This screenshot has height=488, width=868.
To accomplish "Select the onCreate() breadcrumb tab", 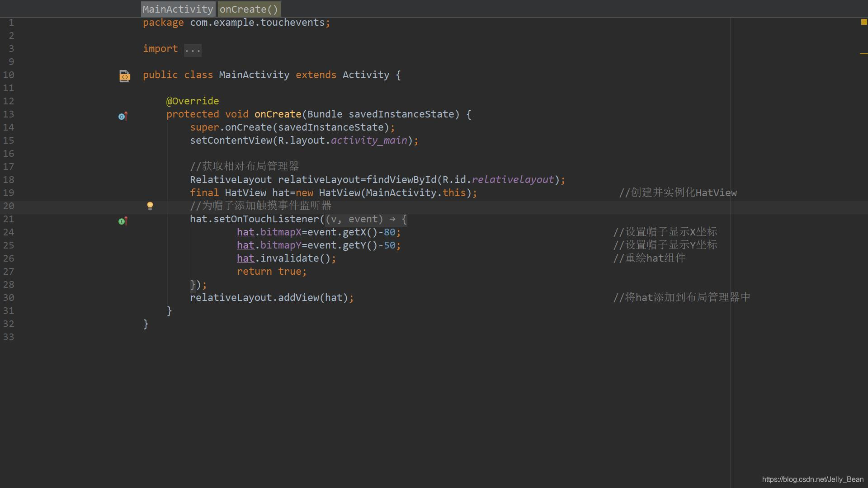I will [x=249, y=9].
